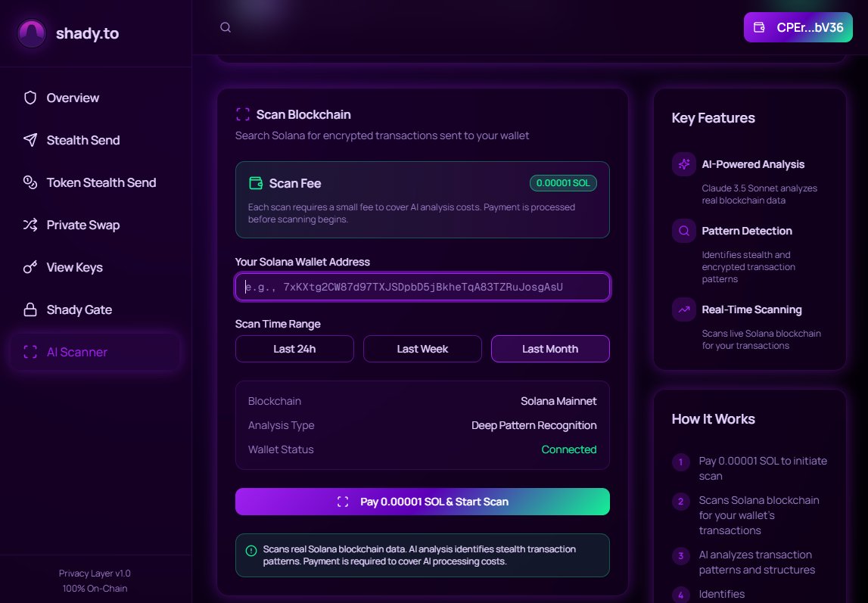The height and width of the screenshot is (603, 868).
Task: Click the Scan Blockchain heading scan icon
Action: tap(242, 114)
